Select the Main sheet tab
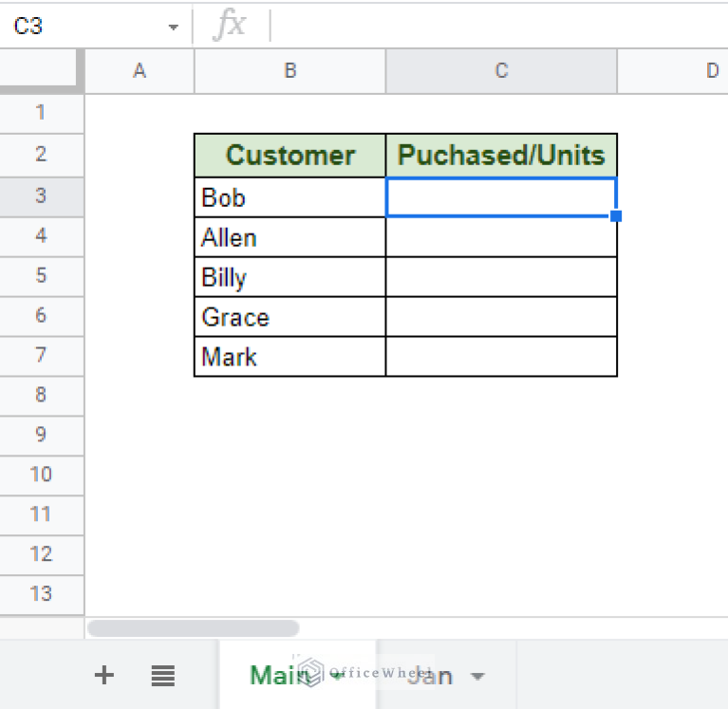The image size is (728, 709). [x=277, y=676]
